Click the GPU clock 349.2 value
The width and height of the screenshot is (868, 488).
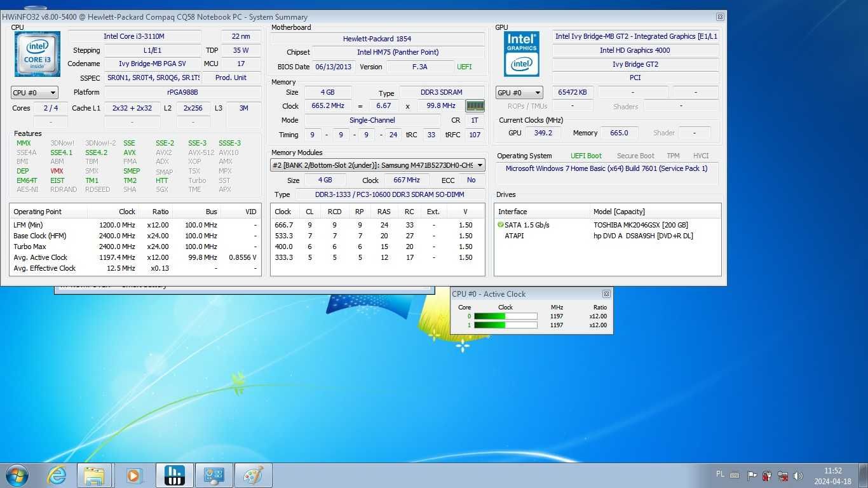543,133
